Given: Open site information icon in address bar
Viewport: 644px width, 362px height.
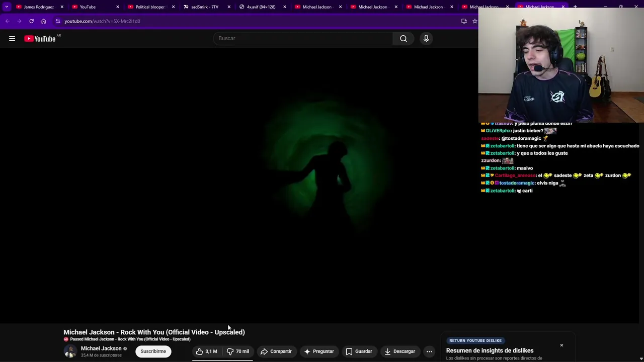Looking at the screenshot, I should point(58,21).
